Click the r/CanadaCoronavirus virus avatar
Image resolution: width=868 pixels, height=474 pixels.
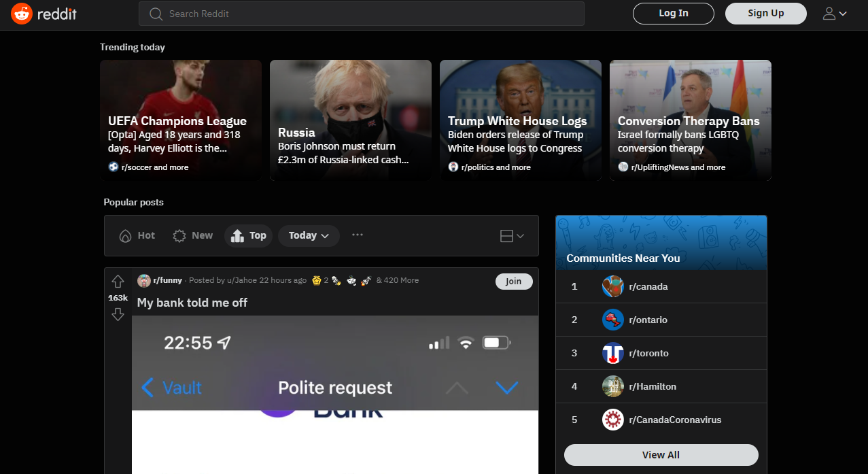(x=613, y=420)
